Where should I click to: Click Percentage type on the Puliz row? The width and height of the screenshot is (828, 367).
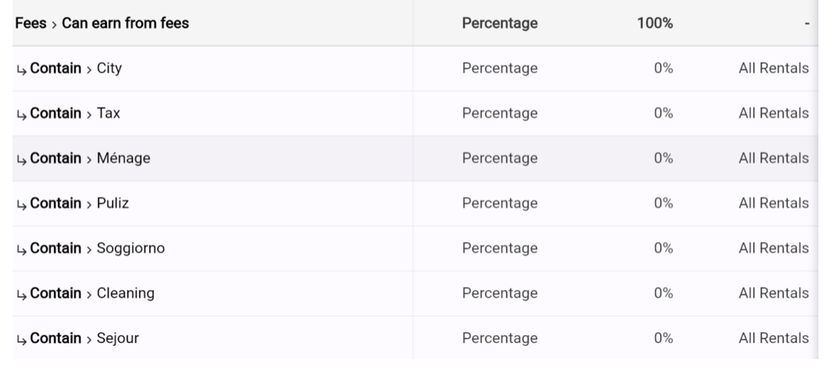500,203
